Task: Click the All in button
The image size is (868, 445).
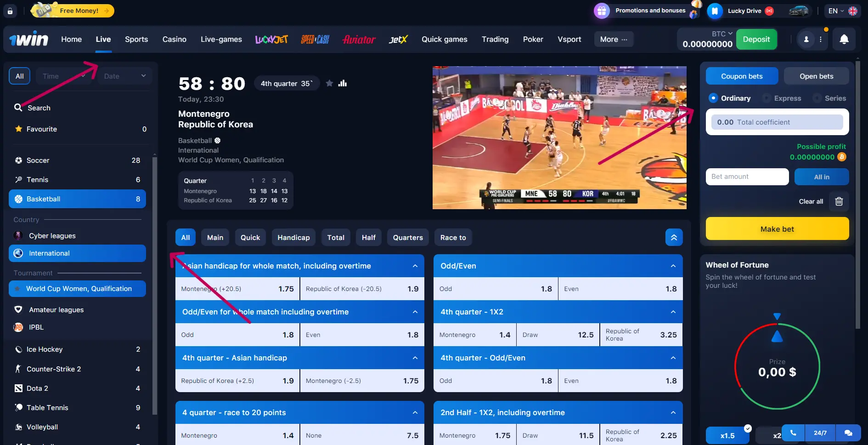Action: [822, 177]
